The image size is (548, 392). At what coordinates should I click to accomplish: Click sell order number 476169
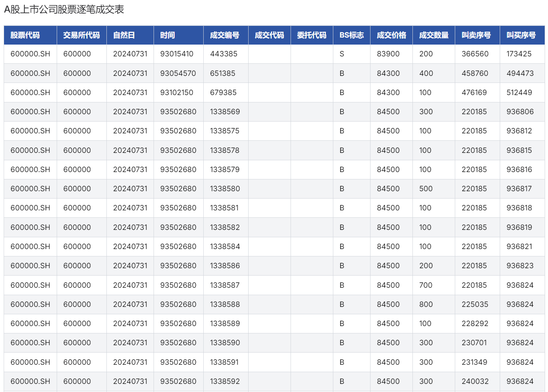pyautogui.click(x=474, y=92)
